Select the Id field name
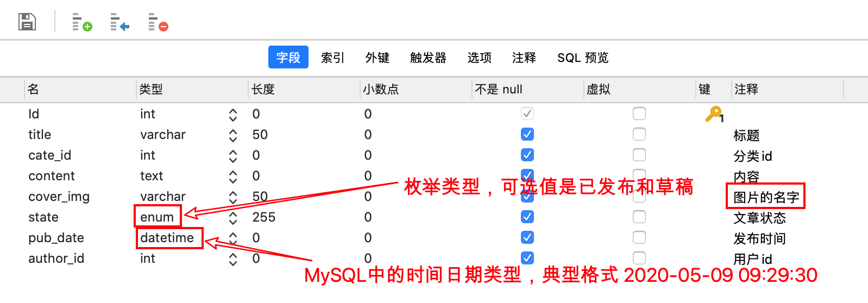868x303 pixels. click(34, 114)
